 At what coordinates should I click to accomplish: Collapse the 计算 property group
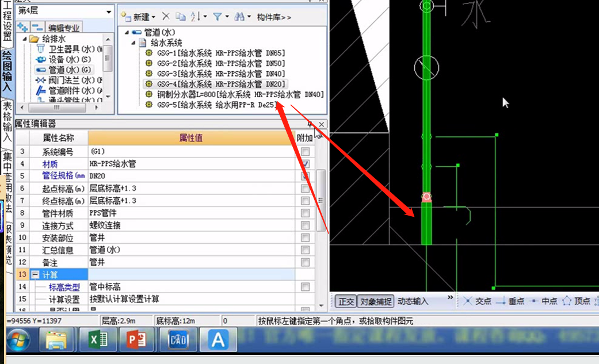click(35, 274)
